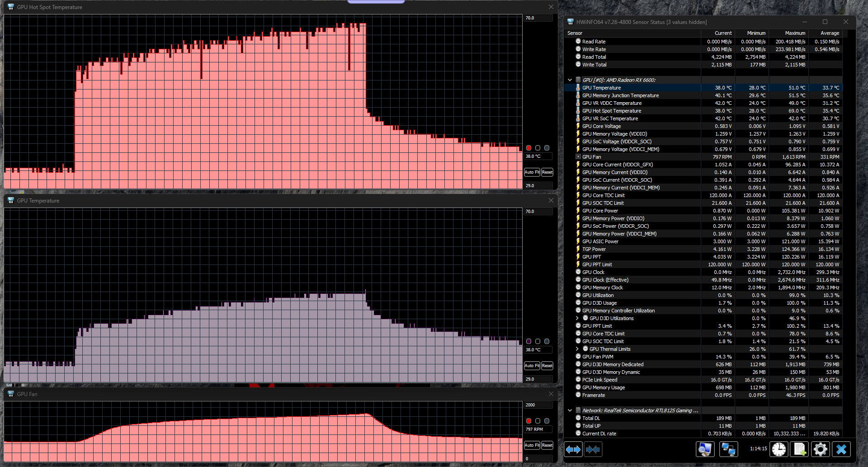Open sensor settings gear icon

click(820, 449)
